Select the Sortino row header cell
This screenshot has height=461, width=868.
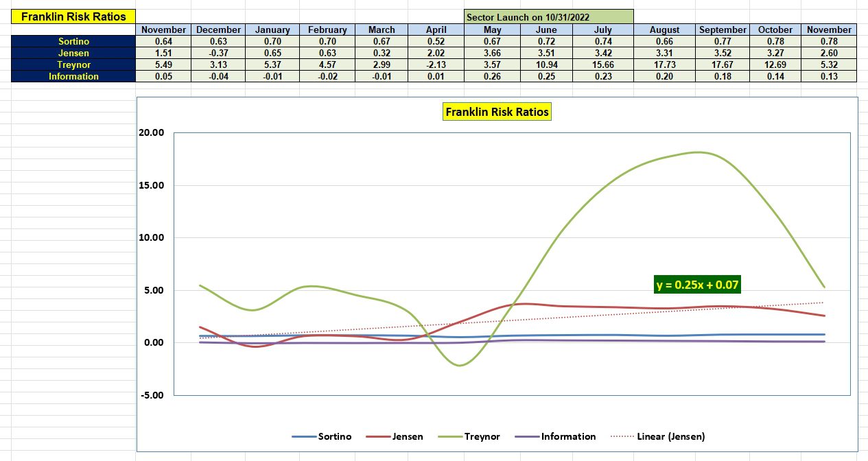pos(73,41)
